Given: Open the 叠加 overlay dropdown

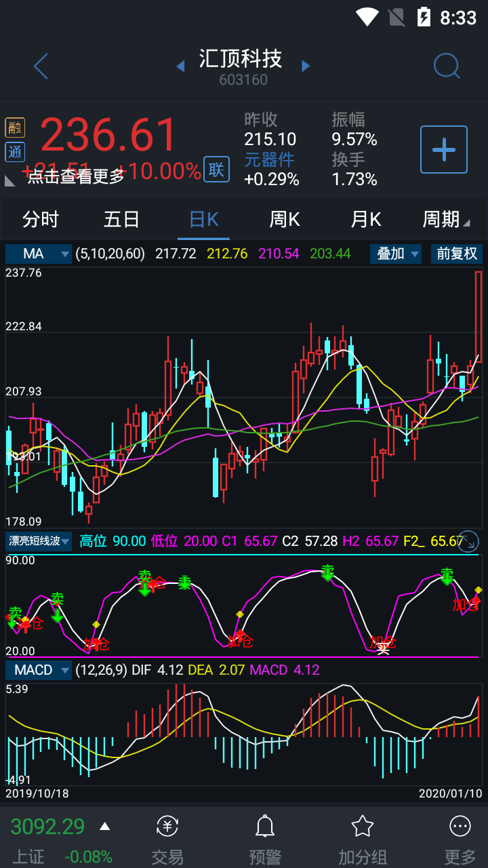Looking at the screenshot, I should tap(396, 254).
